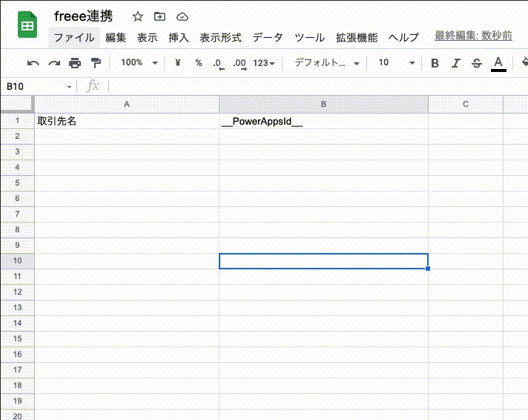Select cell containing __PowerAppsId__
The height and width of the screenshot is (420, 528).
point(323,121)
